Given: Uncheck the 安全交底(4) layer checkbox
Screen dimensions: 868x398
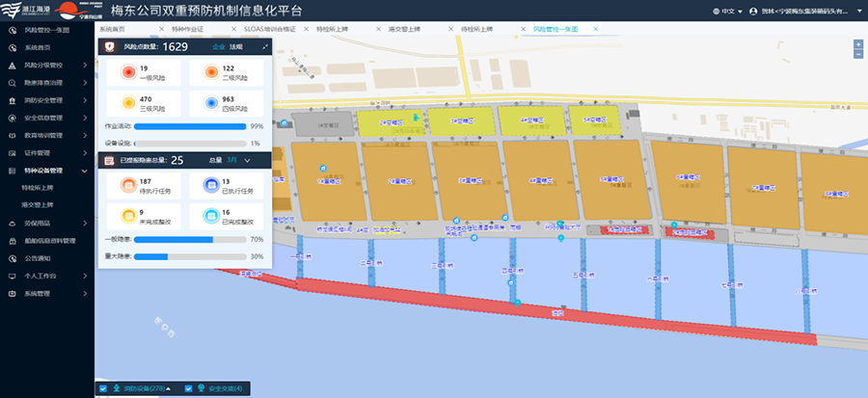Looking at the screenshot, I should point(188,388).
